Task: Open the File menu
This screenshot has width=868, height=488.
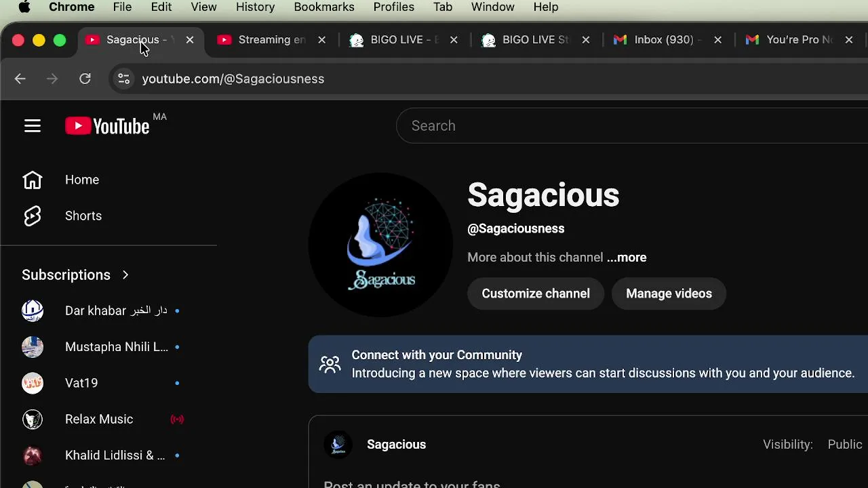Action: tap(122, 7)
